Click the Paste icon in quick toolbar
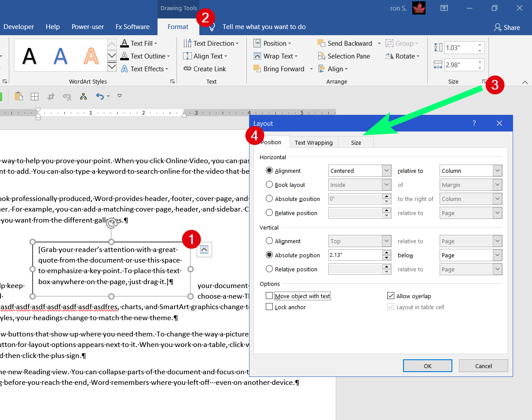 click(18, 96)
